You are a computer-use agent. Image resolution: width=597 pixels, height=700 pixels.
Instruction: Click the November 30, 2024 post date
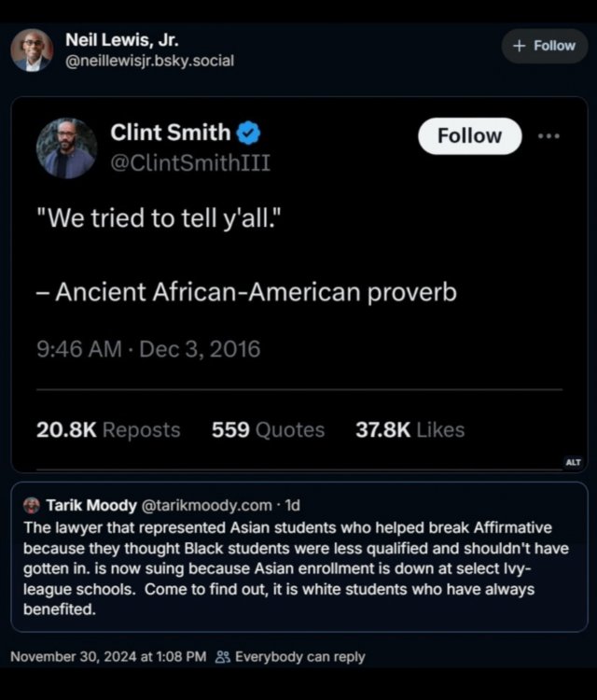108,657
